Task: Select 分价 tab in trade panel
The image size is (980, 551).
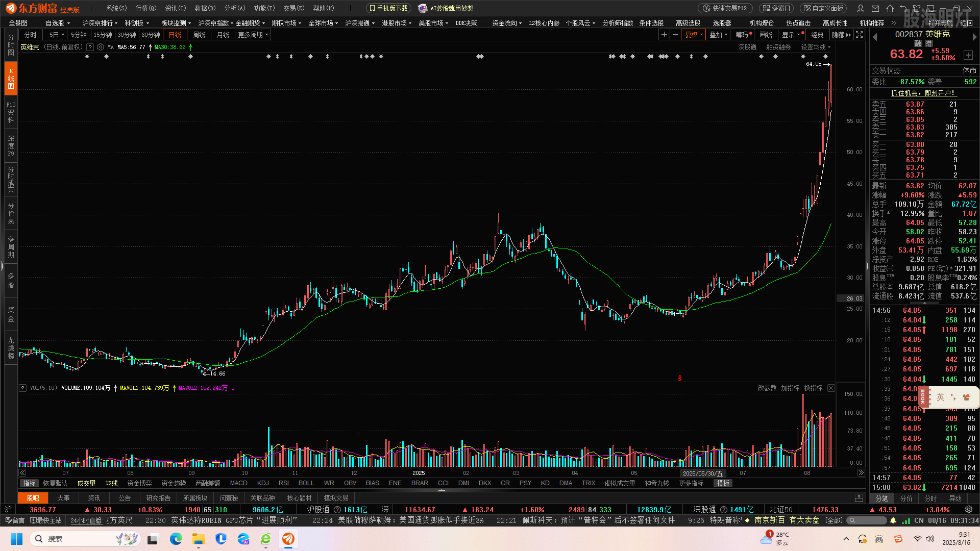Action: click(906, 498)
